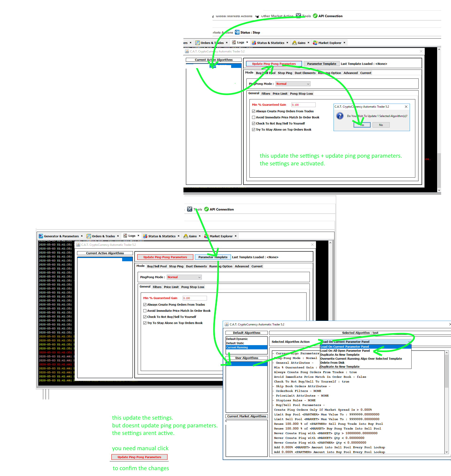The width and height of the screenshot is (451, 476).
Task: Choose Delete From Disk option
Action: tap(365, 363)
